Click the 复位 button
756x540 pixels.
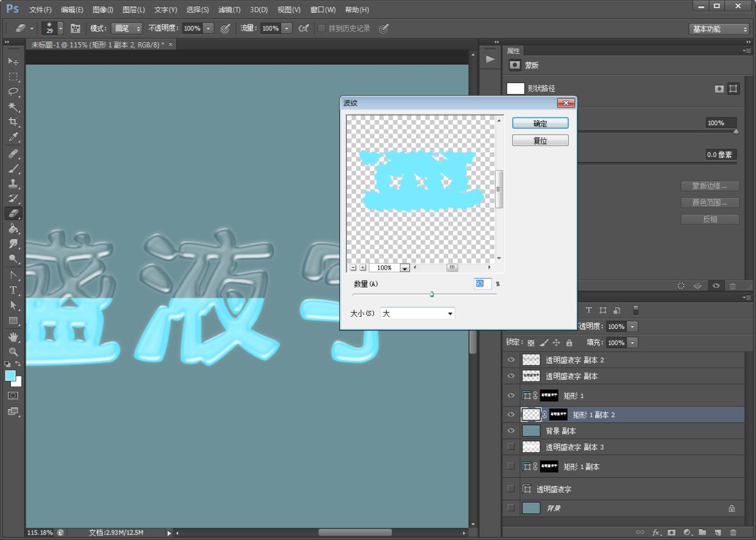pyautogui.click(x=540, y=140)
